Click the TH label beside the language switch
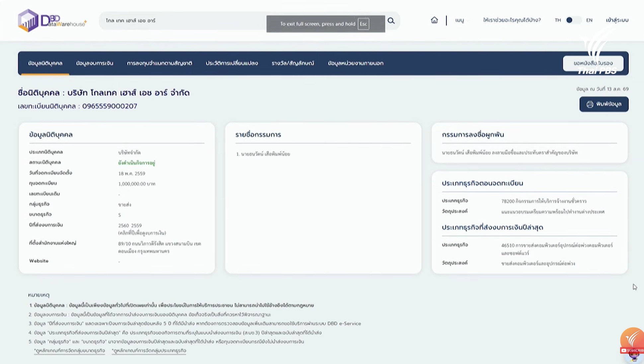 tap(558, 20)
